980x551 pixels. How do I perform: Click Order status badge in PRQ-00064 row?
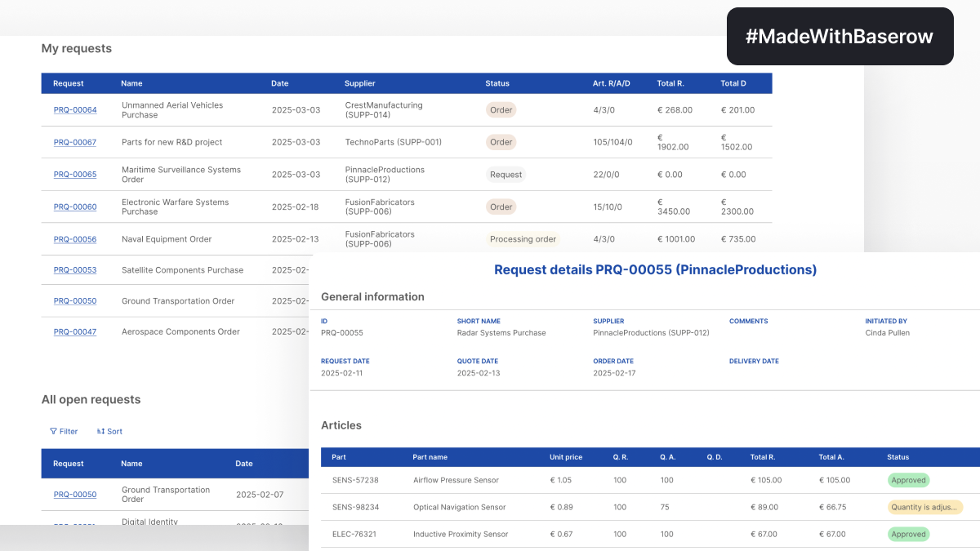point(501,110)
